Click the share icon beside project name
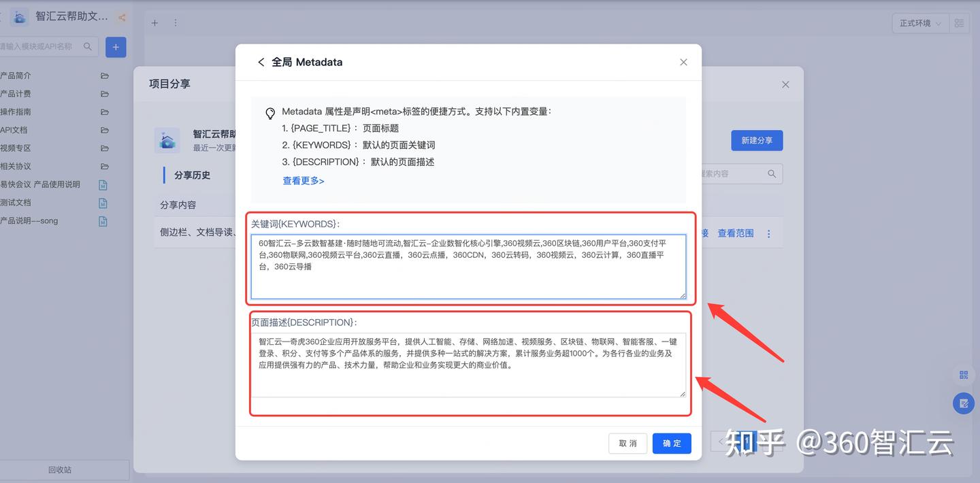The image size is (980, 483). pyautogui.click(x=122, y=18)
